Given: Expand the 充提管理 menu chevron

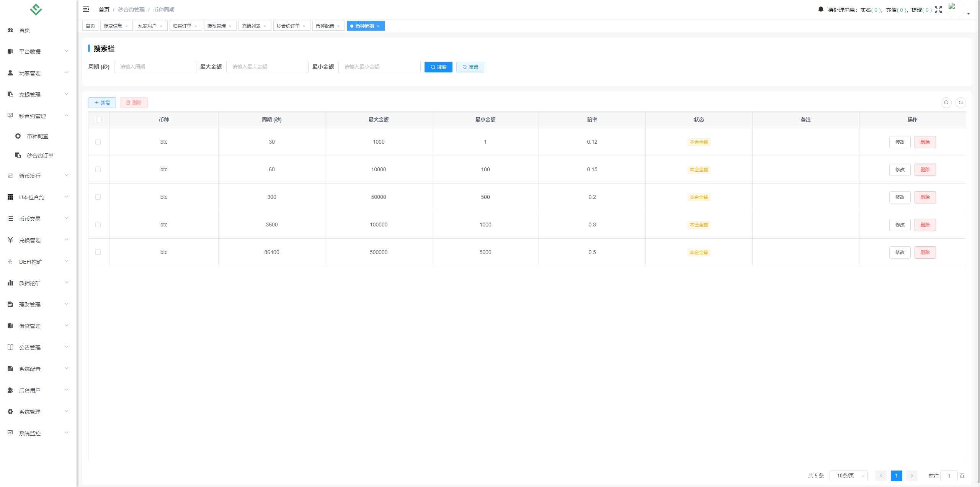Looking at the screenshot, I should pos(67,94).
